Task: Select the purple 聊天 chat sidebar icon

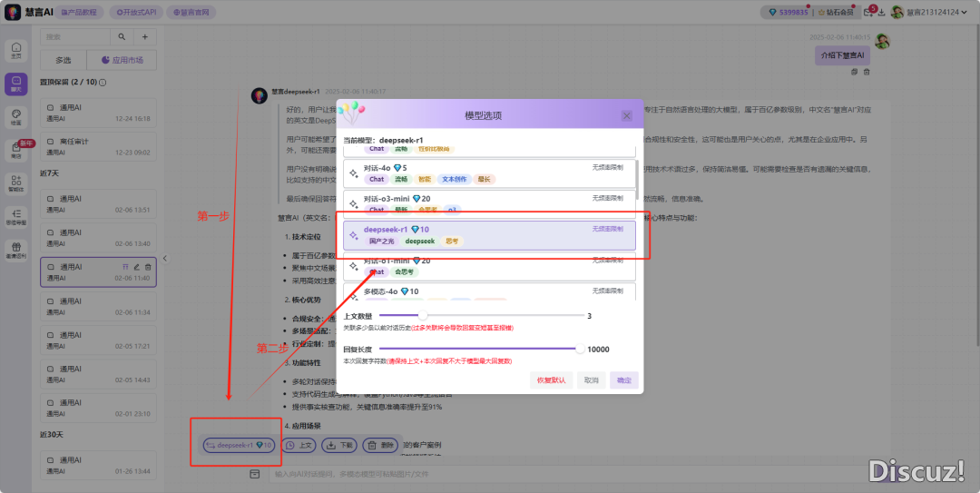Action: point(16,84)
